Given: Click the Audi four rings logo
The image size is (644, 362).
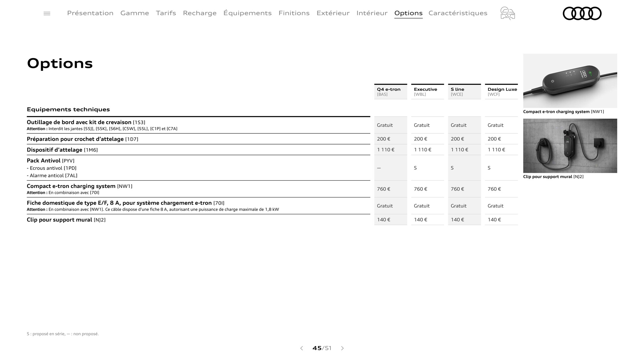Looking at the screenshot, I should (x=582, y=13).
